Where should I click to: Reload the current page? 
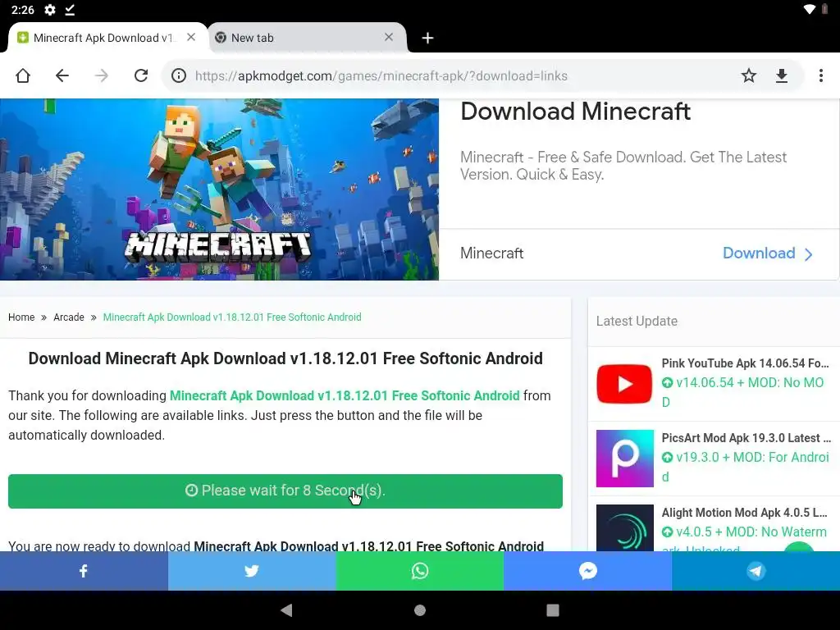[141, 75]
